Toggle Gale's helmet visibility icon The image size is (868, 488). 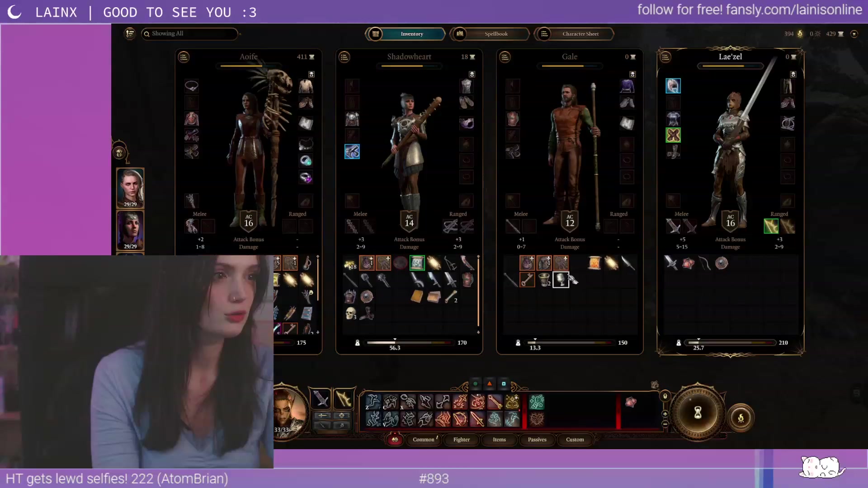tap(632, 74)
